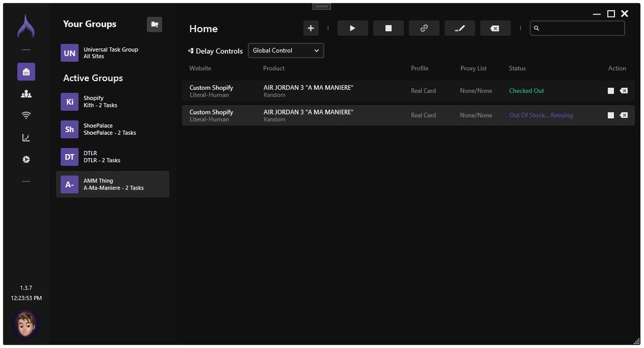This screenshot has width=644, height=348.
Task: Click the A- group badge
Action: tap(70, 184)
